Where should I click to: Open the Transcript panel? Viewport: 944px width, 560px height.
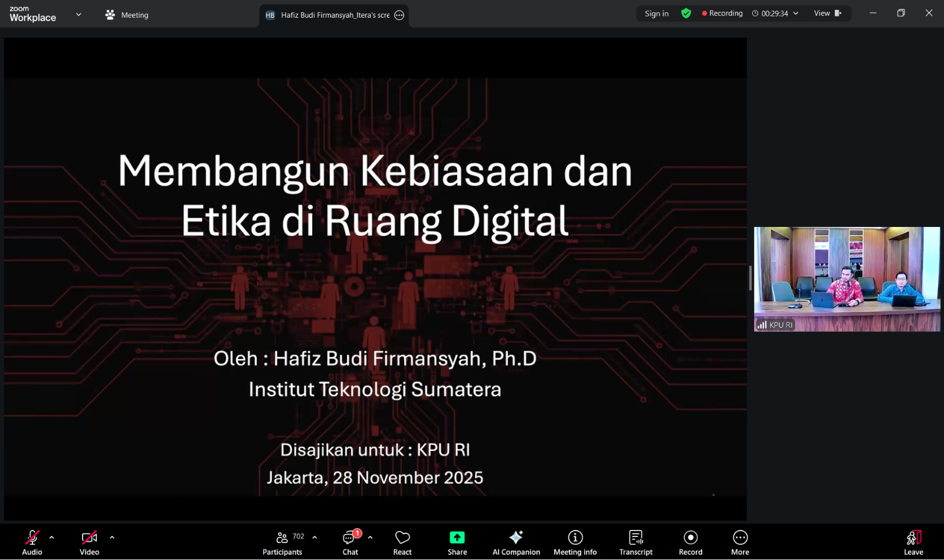point(636,542)
